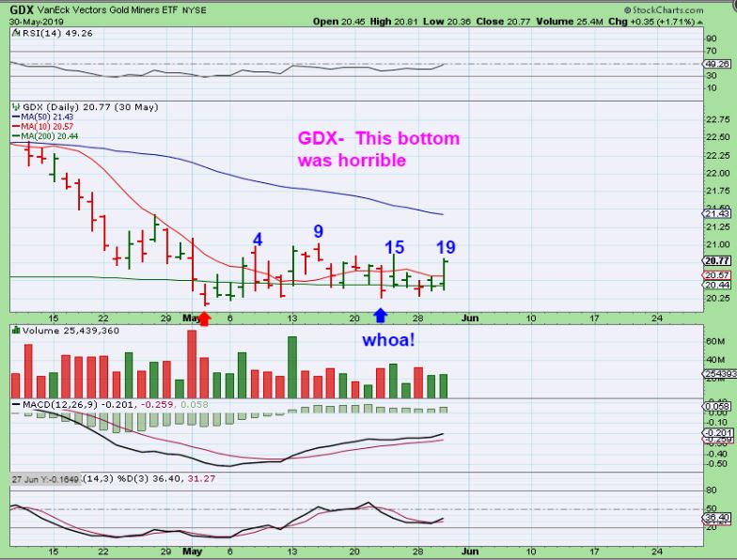This screenshot has height=560, width=737.
Task: Click the 0.058 MACD histogram tag
Action: (716, 406)
